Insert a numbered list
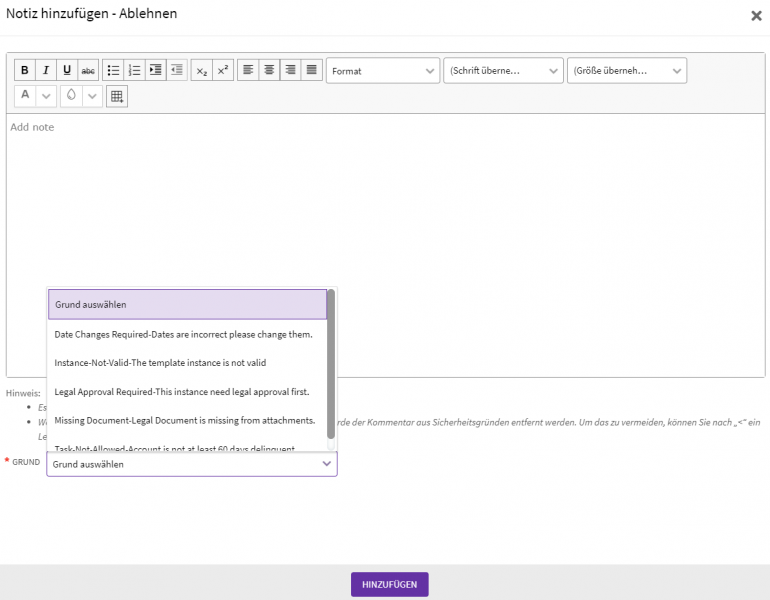 [x=135, y=70]
